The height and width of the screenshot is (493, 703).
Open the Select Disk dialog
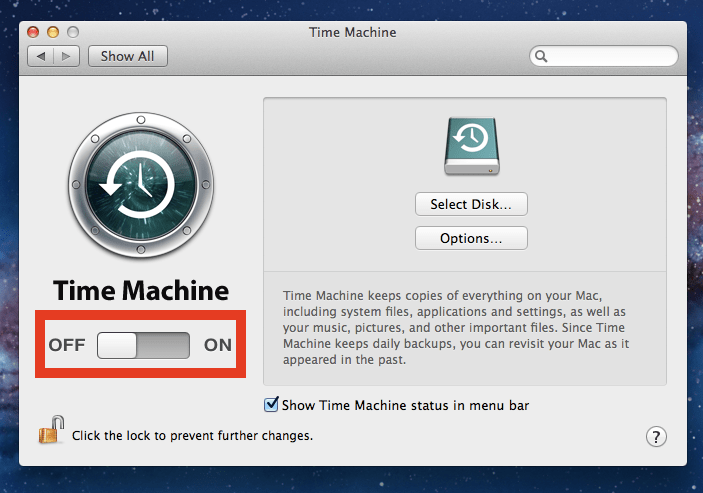coord(471,204)
